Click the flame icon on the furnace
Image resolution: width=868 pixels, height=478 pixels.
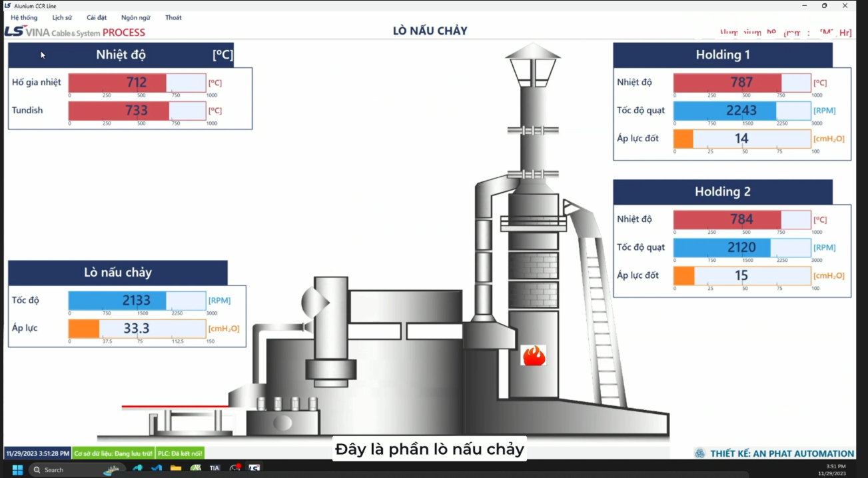tap(533, 355)
